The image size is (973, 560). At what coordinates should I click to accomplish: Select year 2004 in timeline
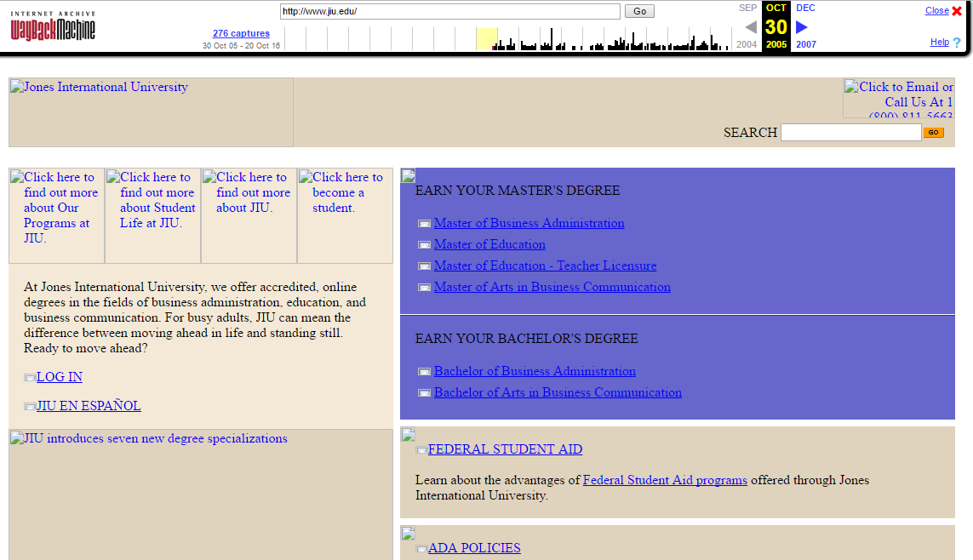click(x=747, y=44)
